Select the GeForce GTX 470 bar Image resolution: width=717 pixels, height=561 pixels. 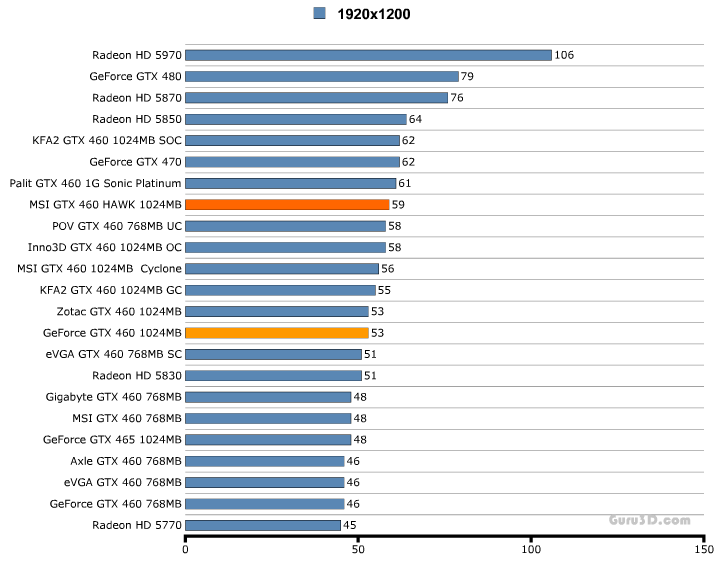292,162
